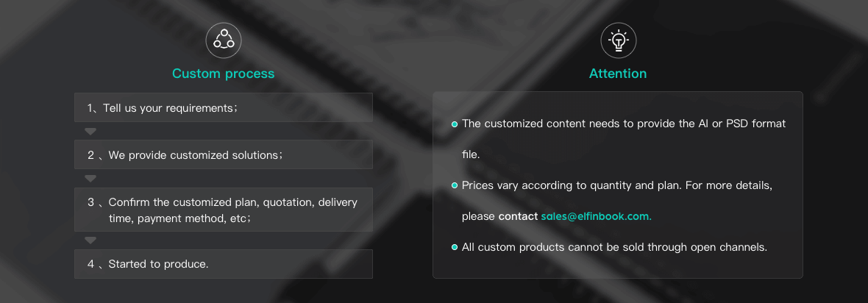Click the bullet beside Prices vary note
The width and height of the screenshot is (868, 303).
pyautogui.click(x=455, y=186)
